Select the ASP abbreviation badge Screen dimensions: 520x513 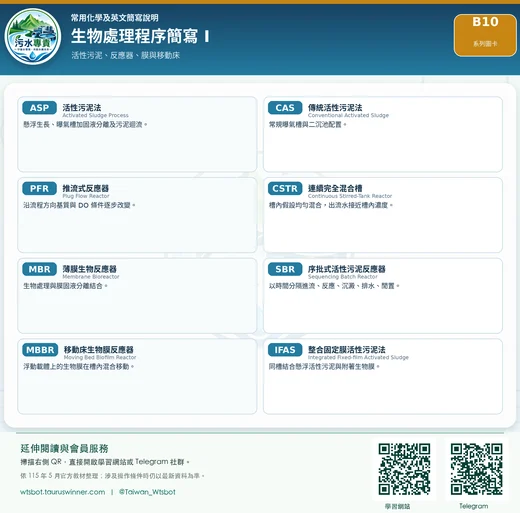[x=40, y=108]
